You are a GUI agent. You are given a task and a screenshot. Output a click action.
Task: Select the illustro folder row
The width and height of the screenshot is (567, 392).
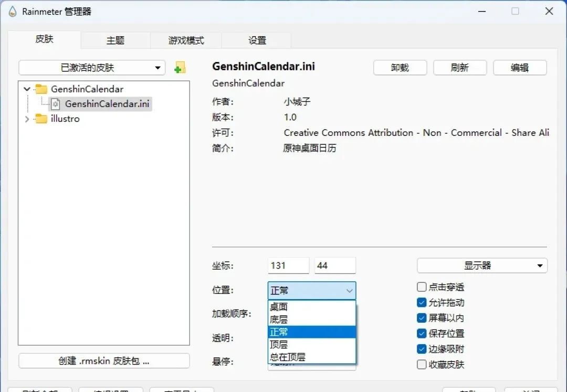pos(65,119)
